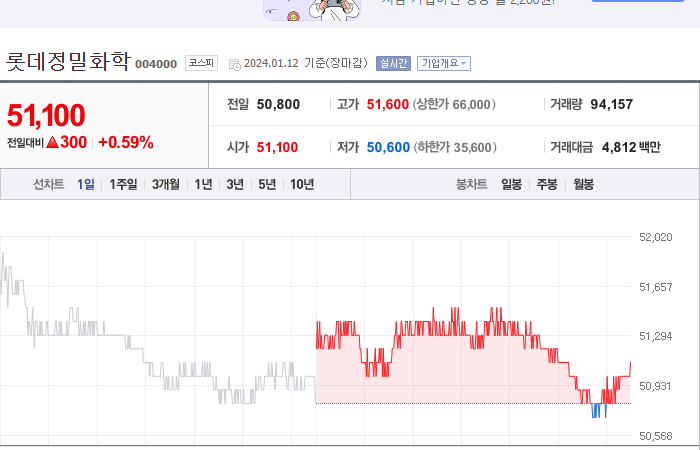700x450 pixels.
Task: Click the 상한가 66,000 text
Action: pyautogui.click(x=454, y=104)
